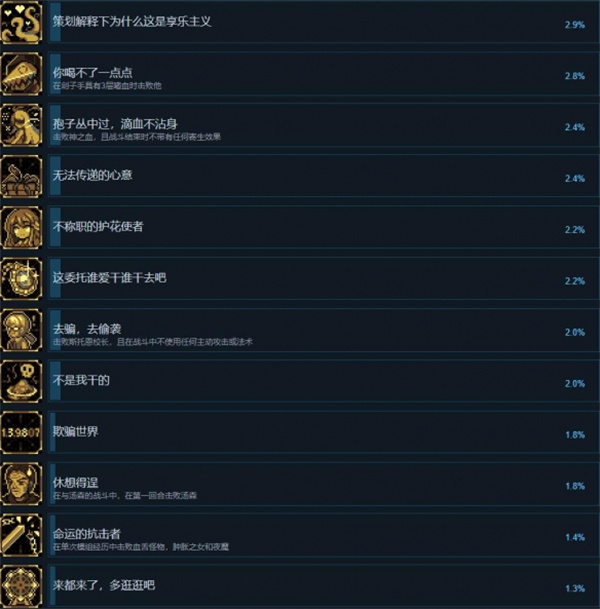Click the glowing ring icon for 这委托谁爱干谁干去吧
Viewport: 600px width, 609px height.
[21, 279]
